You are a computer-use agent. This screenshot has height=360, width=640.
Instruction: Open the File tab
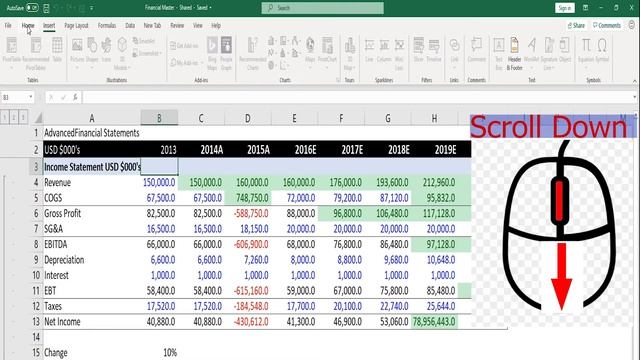[x=8, y=25]
